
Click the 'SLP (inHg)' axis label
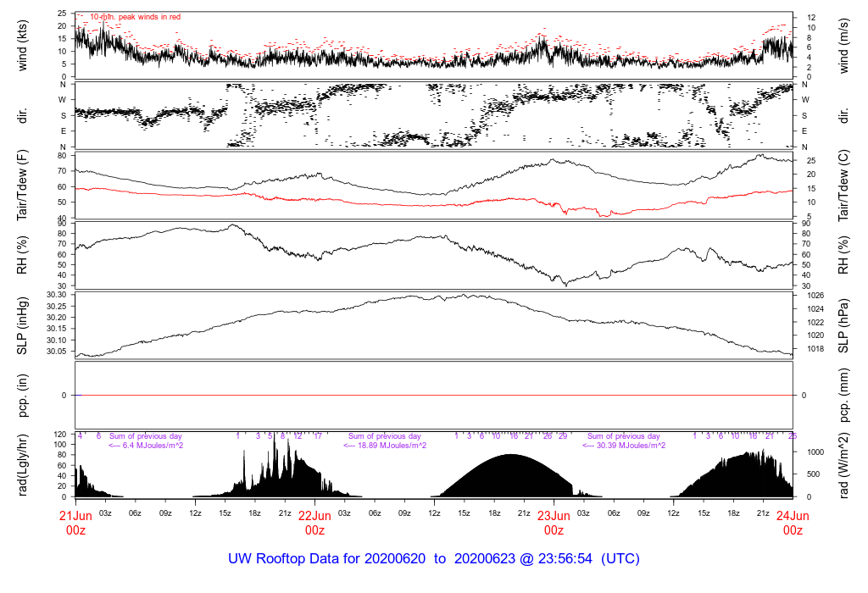click(x=22, y=324)
